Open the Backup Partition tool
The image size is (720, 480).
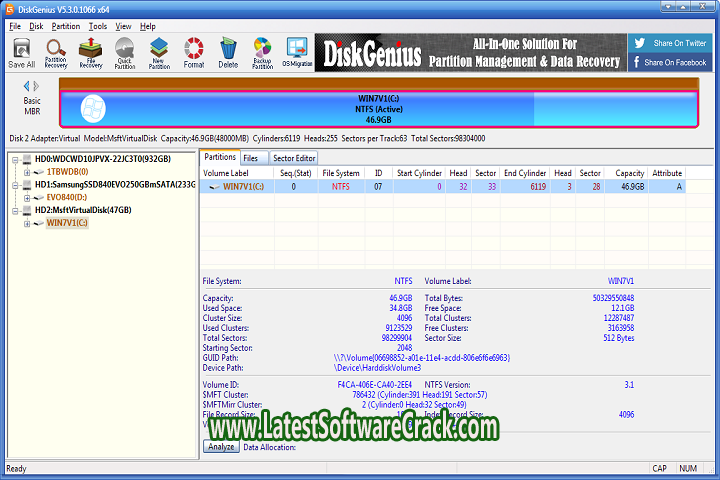click(x=262, y=53)
